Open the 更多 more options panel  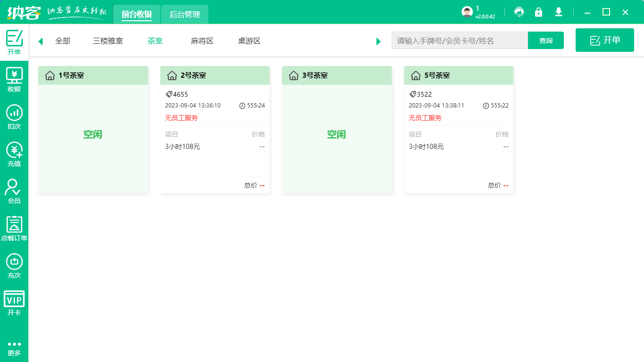pyautogui.click(x=14, y=346)
